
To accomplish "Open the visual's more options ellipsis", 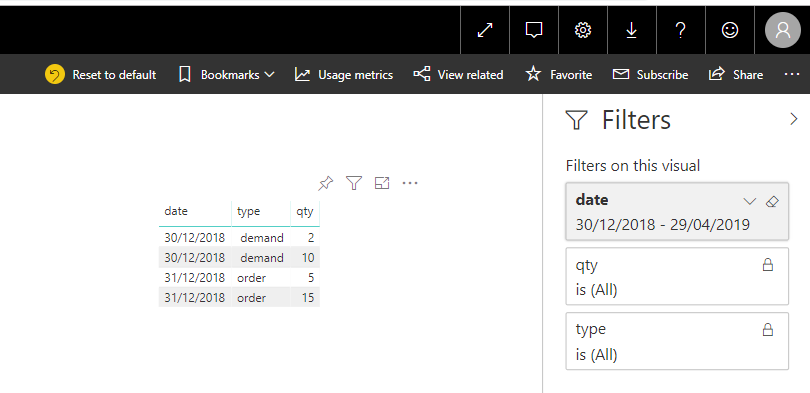I will pos(410,183).
